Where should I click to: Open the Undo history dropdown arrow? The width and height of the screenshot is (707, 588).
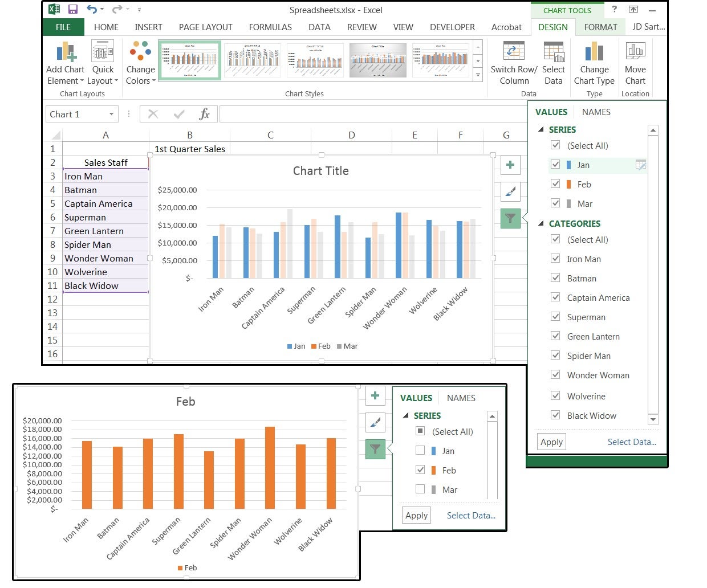click(x=102, y=9)
